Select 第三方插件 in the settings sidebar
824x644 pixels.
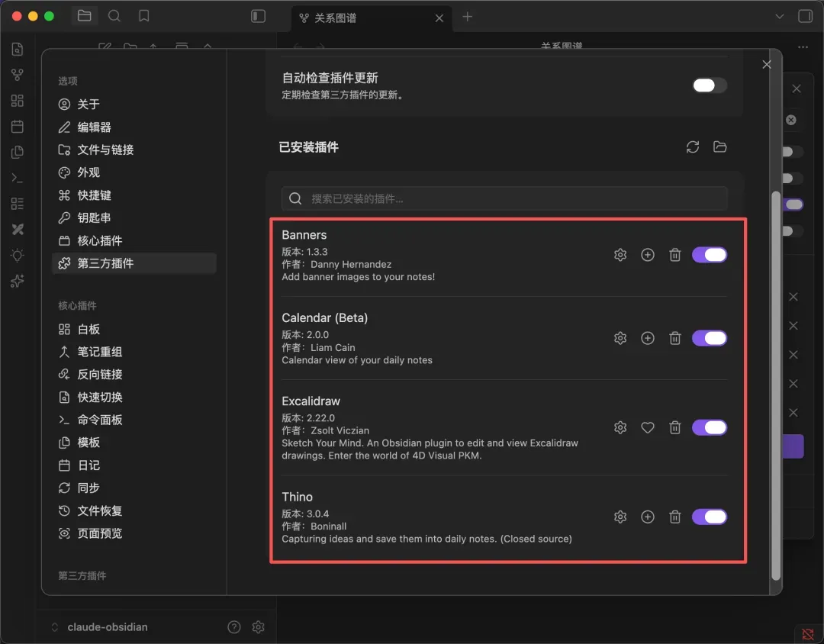(134, 263)
